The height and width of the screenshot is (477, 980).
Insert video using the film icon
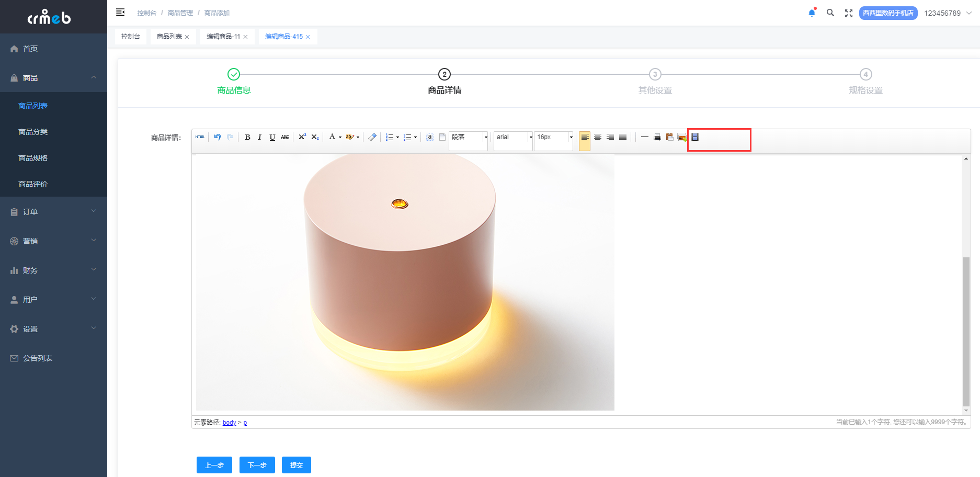click(695, 137)
